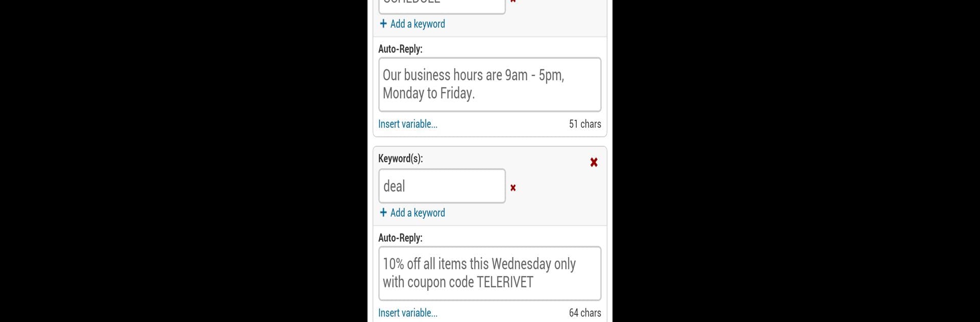This screenshot has height=322, width=980.
Task: Focus the SCHEDULE keyword input field
Action: tap(442, 6)
